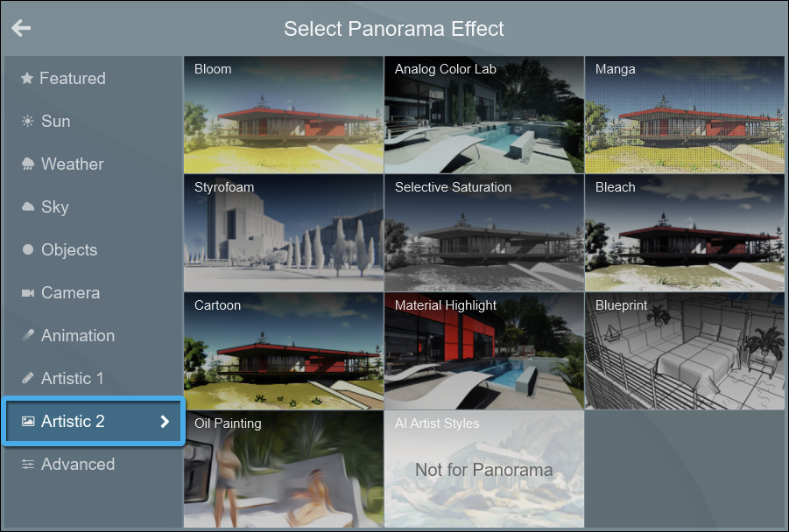Choose the Bleach effect thumbnail
The image size is (789, 532).
684,234
